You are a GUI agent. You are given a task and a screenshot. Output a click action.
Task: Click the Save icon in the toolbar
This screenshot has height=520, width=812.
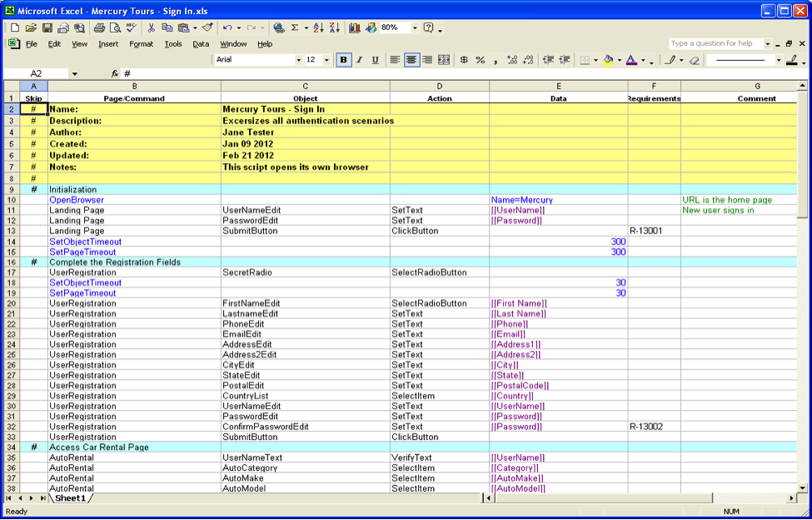[x=47, y=27]
